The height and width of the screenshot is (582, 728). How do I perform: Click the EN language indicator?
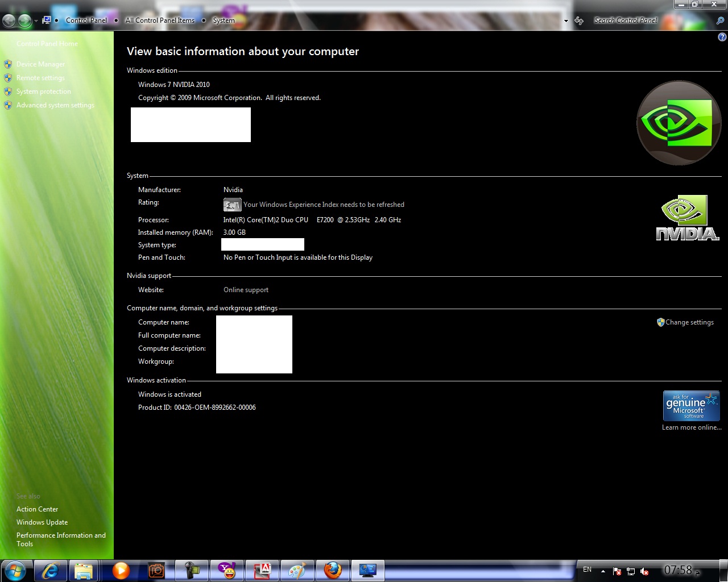[x=588, y=569]
